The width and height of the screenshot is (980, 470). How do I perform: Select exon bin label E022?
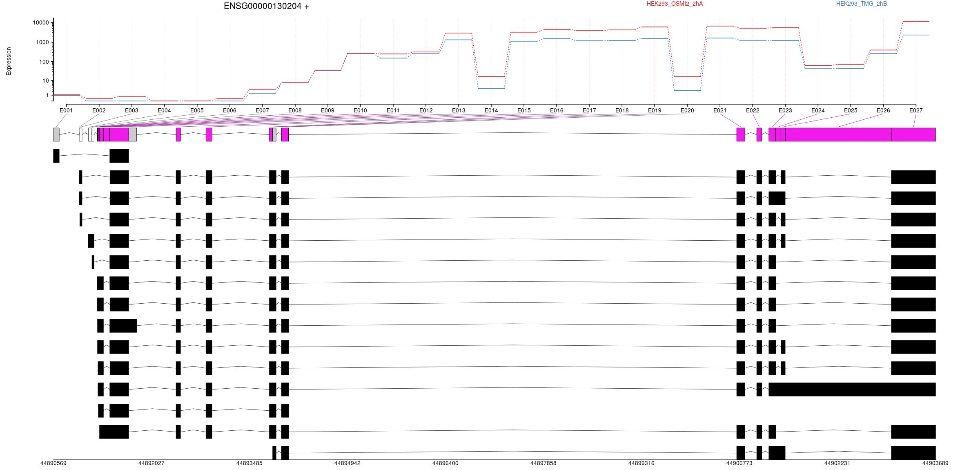point(753,110)
